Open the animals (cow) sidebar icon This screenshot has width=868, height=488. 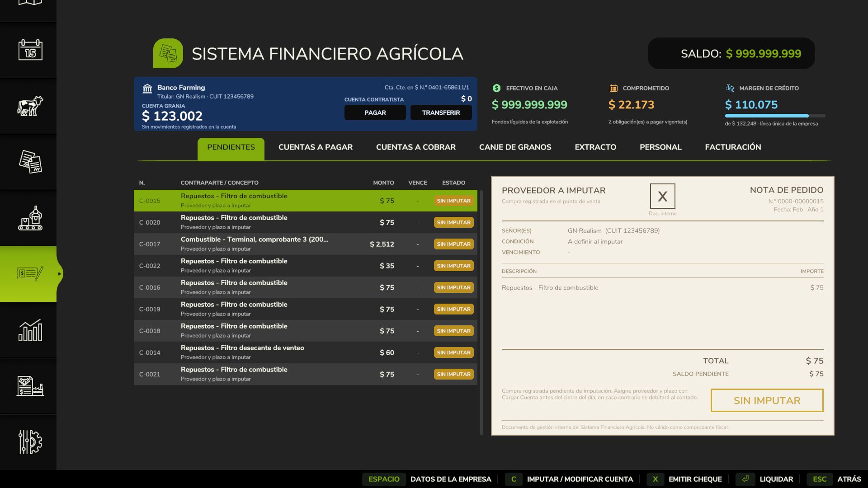[30, 106]
